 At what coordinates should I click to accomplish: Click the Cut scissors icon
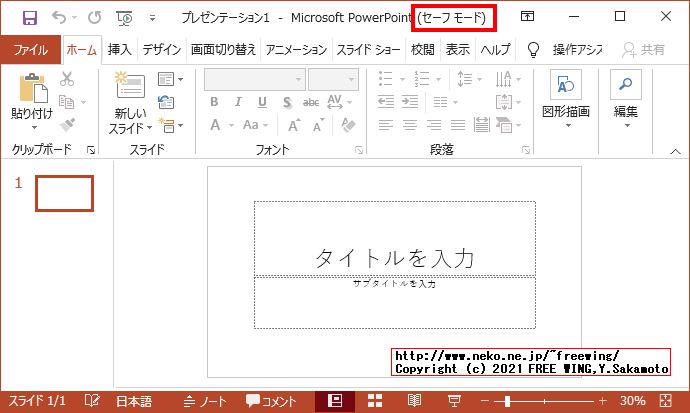click(x=67, y=79)
